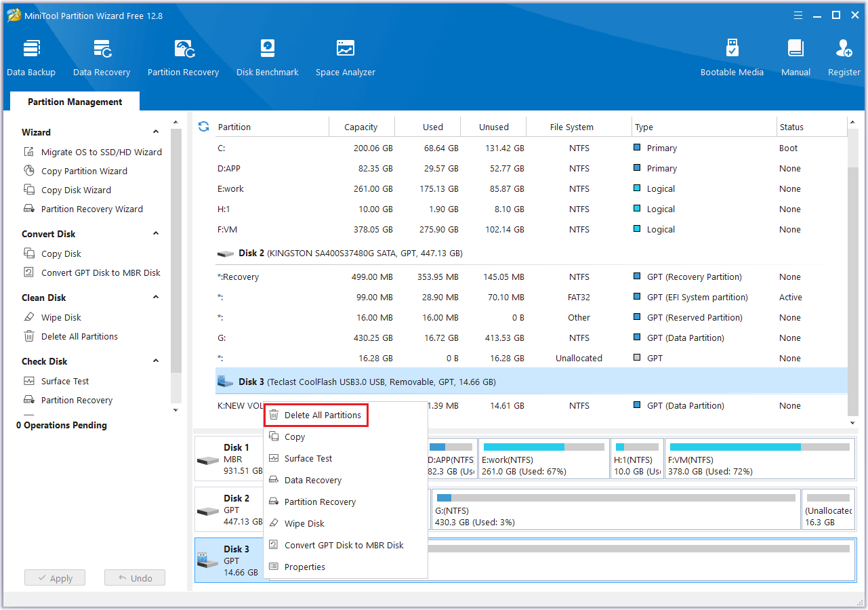The height and width of the screenshot is (610, 868).
Task: Open Partition Recovery under Check Disk
Action: (x=68, y=400)
